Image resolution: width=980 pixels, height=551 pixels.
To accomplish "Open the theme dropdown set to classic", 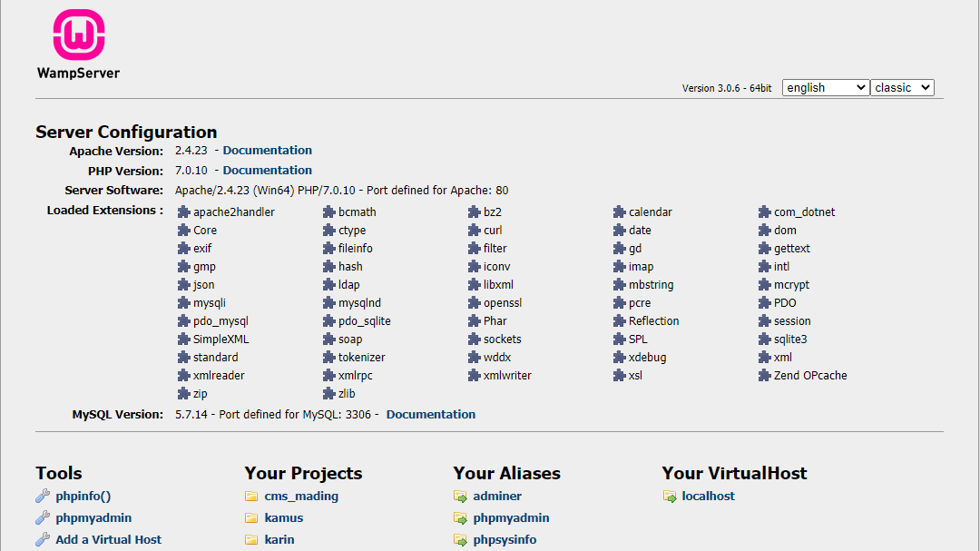I will pyautogui.click(x=903, y=87).
